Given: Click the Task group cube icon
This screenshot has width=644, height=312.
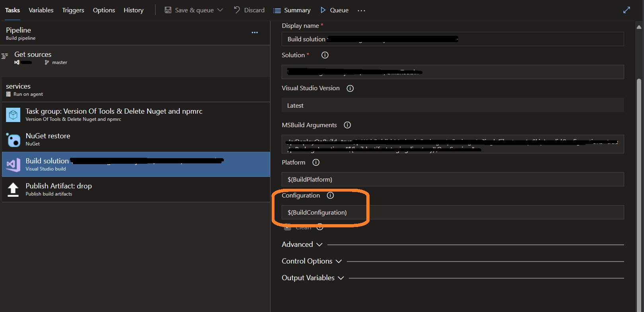Looking at the screenshot, I should (13, 115).
